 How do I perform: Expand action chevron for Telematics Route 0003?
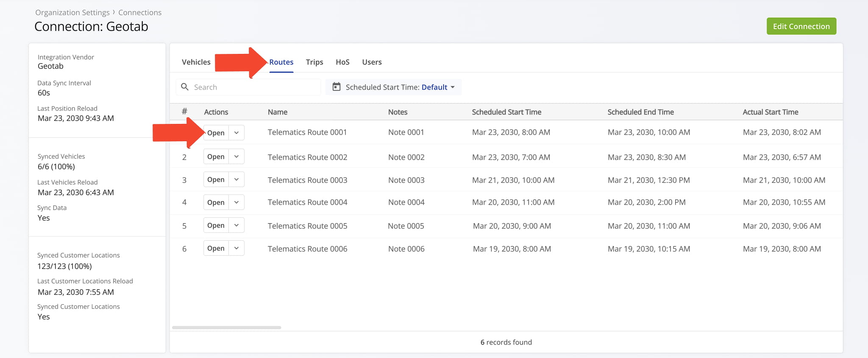[x=236, y=179]
